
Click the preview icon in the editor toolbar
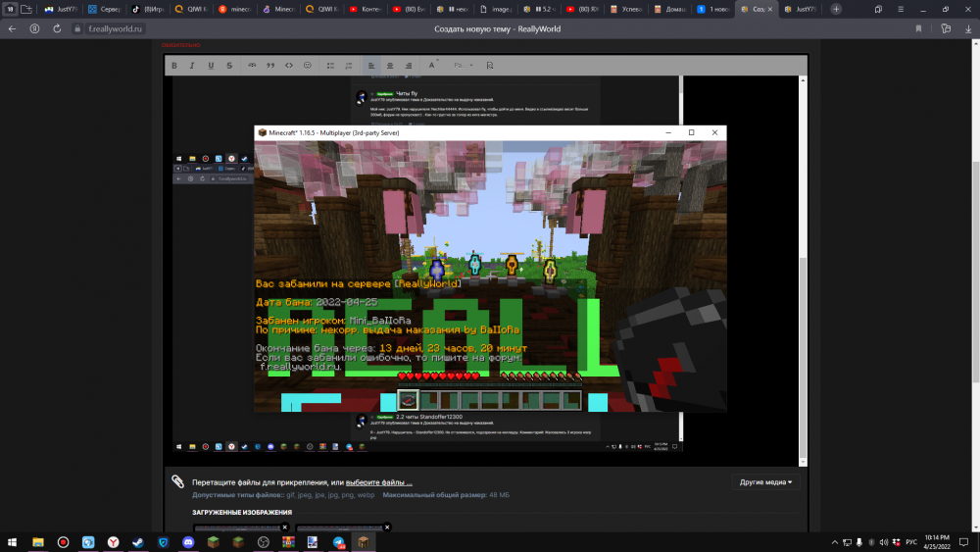pyautogui.click(x=490, y=65)
